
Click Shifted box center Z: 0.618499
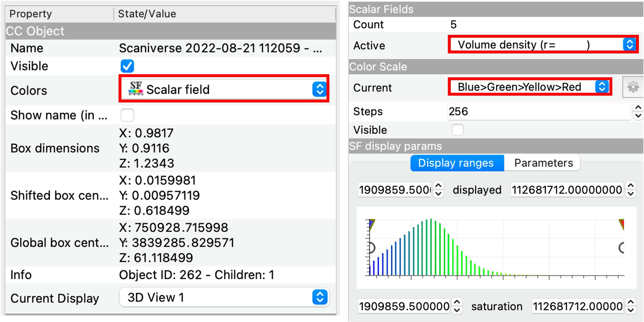click(x=154, y=210)
